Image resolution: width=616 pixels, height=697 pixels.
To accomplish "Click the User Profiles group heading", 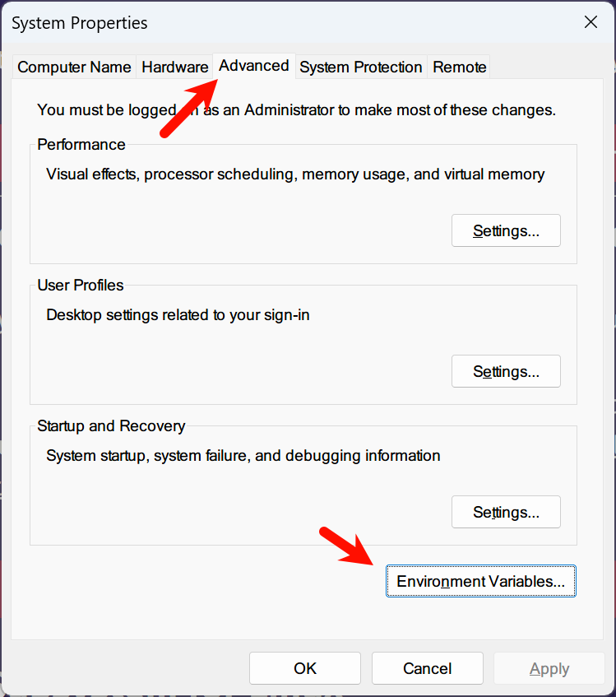I will pos(81,286).
